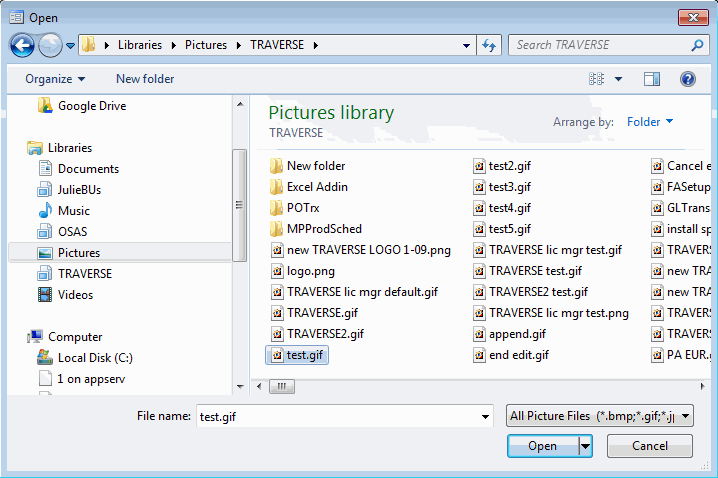The width and height of the screenshot is (718, 478).
Task: Select the logo.png file
Action: 309,271
